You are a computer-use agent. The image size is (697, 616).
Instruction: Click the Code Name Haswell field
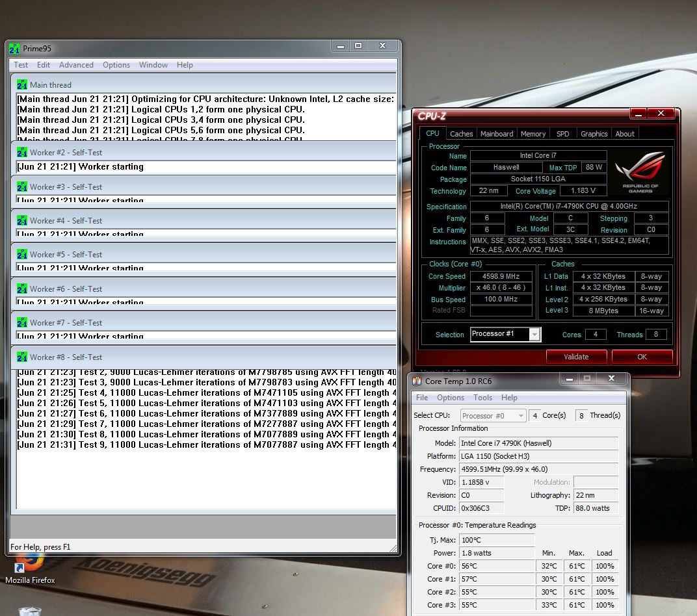pyautogui.click(x=506, y=168)
